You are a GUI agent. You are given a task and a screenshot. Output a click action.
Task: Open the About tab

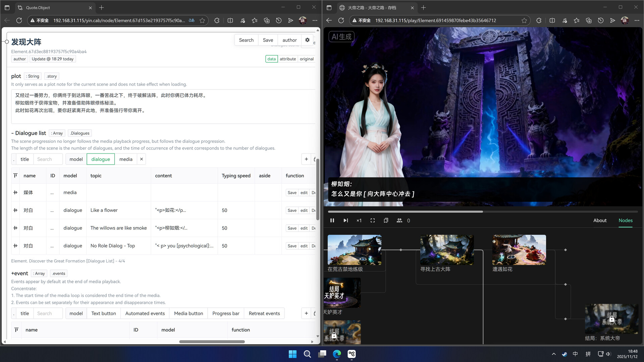[600, 220]
